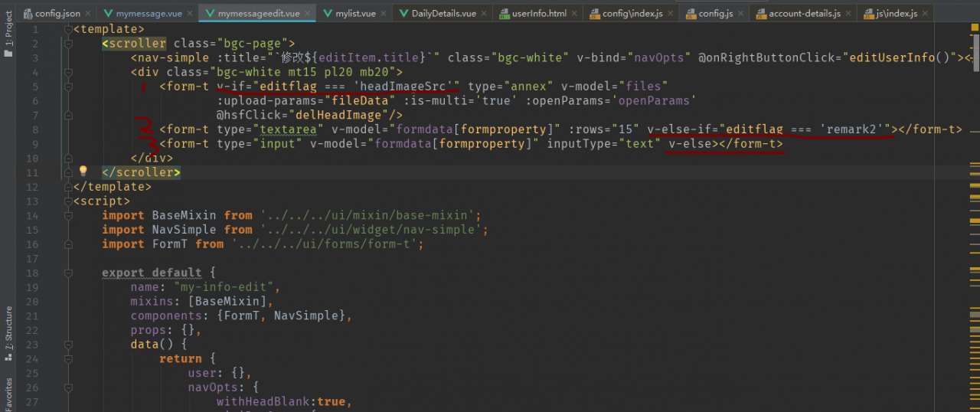The width and height of the screenshot is (980, 412).
Task: Click the 'NavSimple' import name on line 15
Action: tap(184, 230)
